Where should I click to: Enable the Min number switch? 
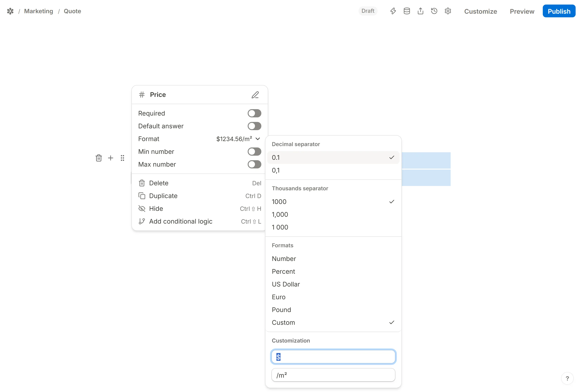coord(254,152)
